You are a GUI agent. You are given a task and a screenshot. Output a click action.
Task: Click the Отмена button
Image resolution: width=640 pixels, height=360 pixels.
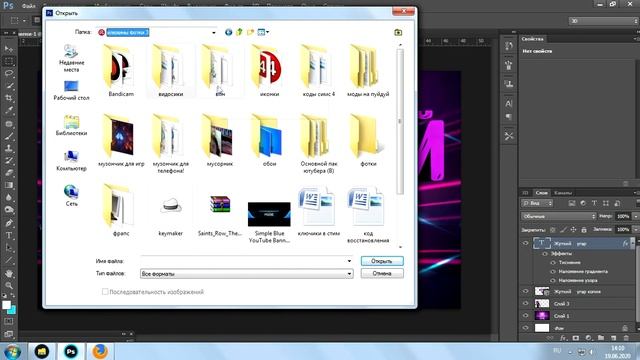(x=382, y=273)
